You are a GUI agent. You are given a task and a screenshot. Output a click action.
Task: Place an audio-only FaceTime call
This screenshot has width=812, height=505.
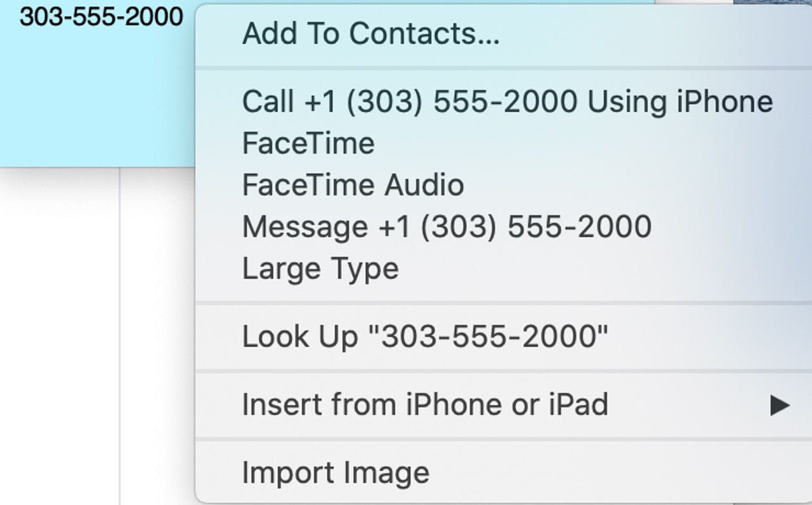353,185
